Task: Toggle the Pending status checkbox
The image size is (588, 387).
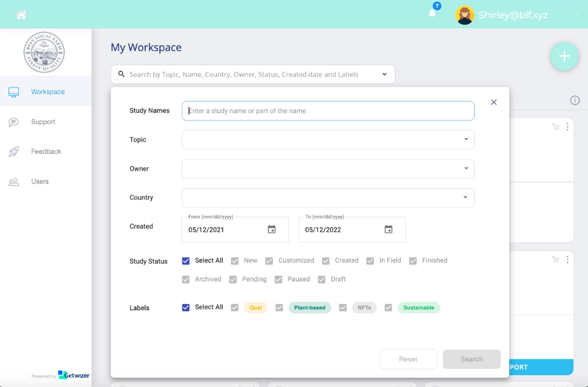Action: coord(233,280)
